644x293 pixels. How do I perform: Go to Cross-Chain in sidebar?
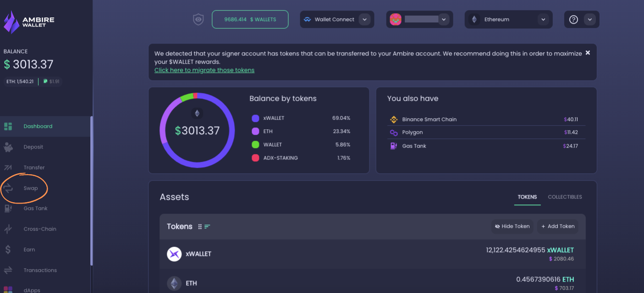45,229
